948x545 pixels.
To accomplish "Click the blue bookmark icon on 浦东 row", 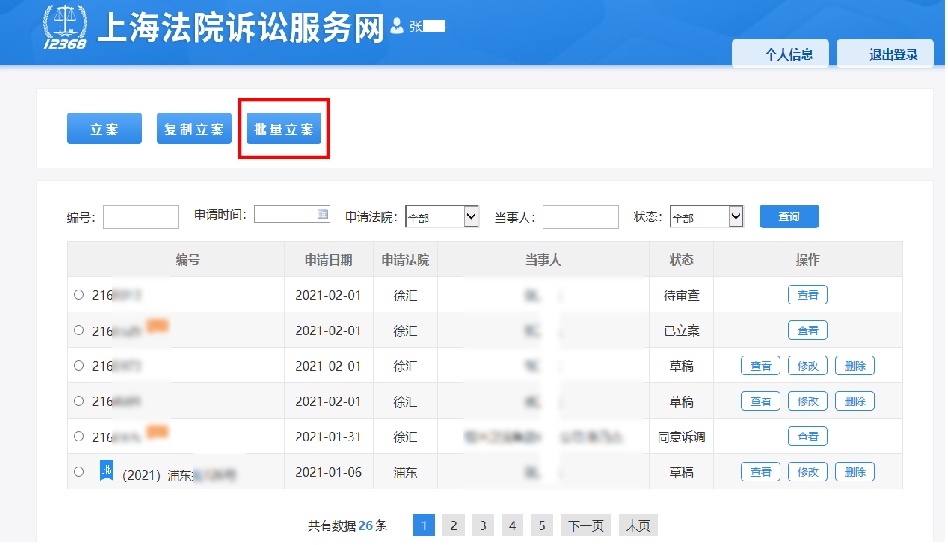I will pos(106,471).
